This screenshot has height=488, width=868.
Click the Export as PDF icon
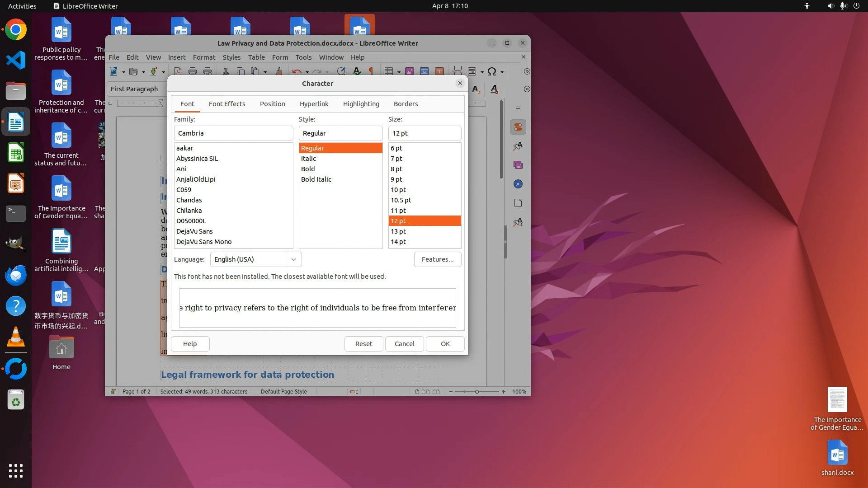(x=178, y=71)
